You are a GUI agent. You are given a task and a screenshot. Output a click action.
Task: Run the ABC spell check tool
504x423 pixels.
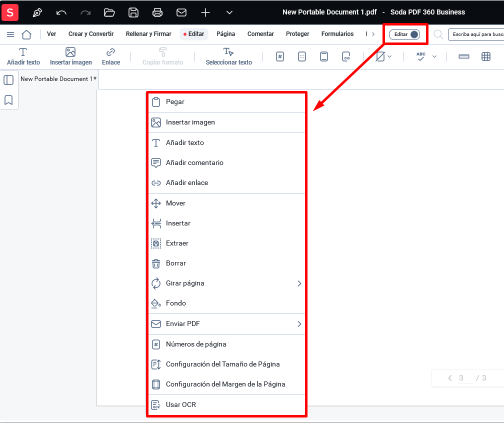(421, 56)
